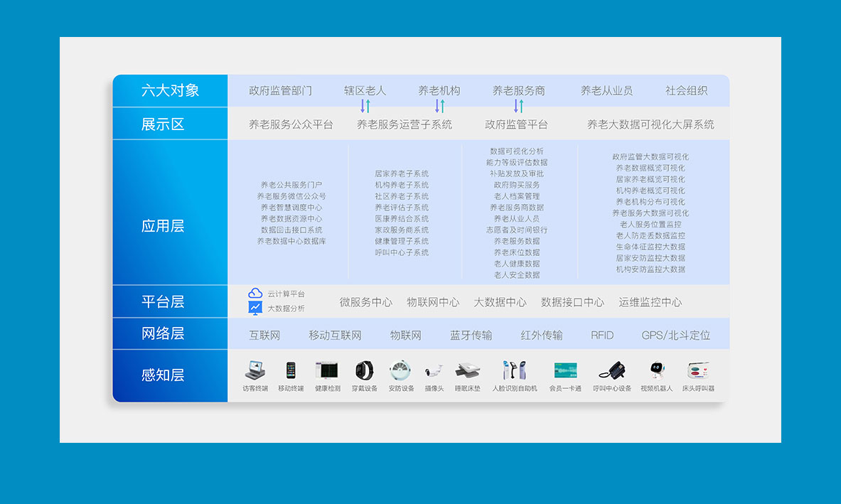Select the 移动终端 phone icon

click(291, 370)
